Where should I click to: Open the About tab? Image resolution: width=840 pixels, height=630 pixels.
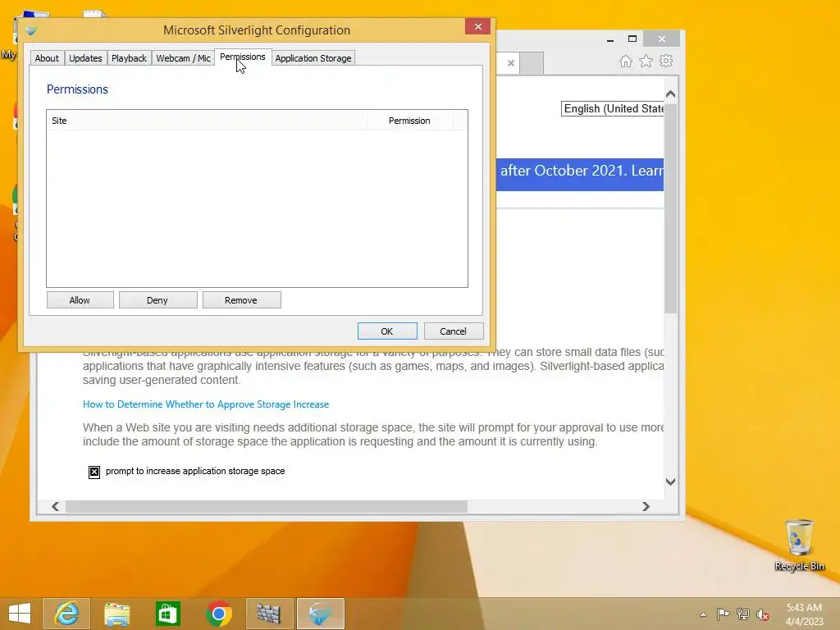tap(47, 58)
